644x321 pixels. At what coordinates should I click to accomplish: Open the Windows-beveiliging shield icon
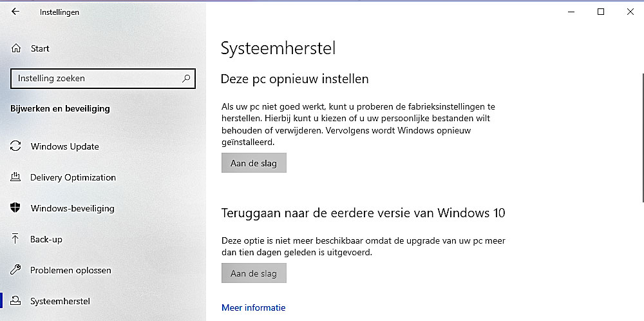[15, 208]
